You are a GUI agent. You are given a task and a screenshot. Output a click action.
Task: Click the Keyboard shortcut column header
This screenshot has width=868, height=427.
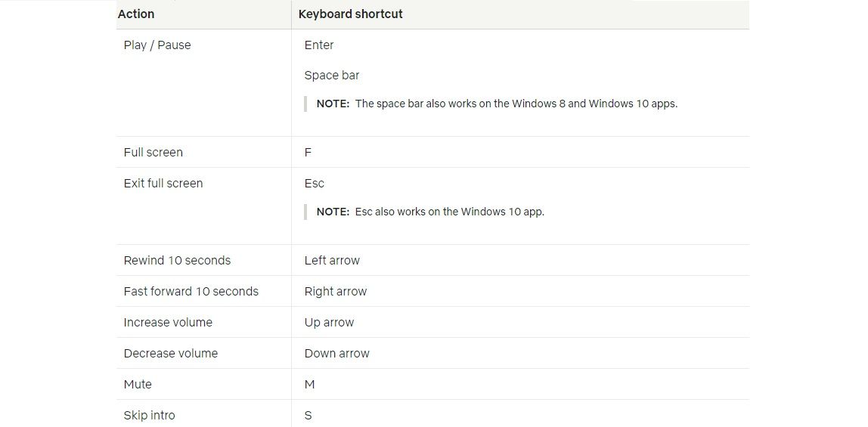point(350,14)
